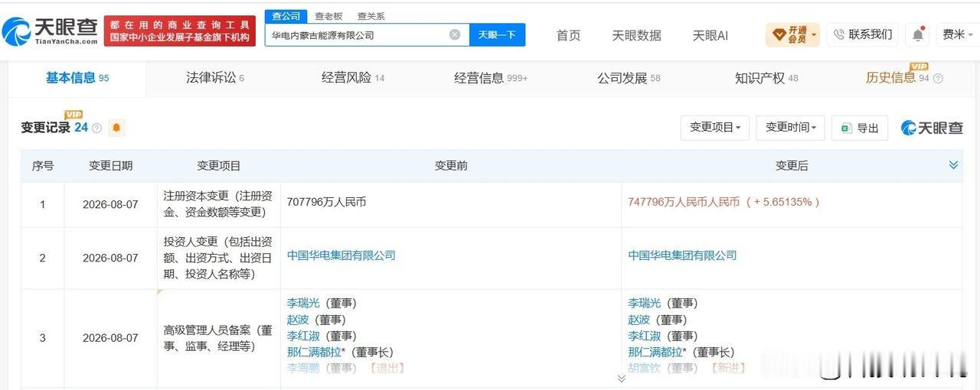The image size is (980, 390).
Task: Select the 查公司 search tab
Action: coord(286,16)
